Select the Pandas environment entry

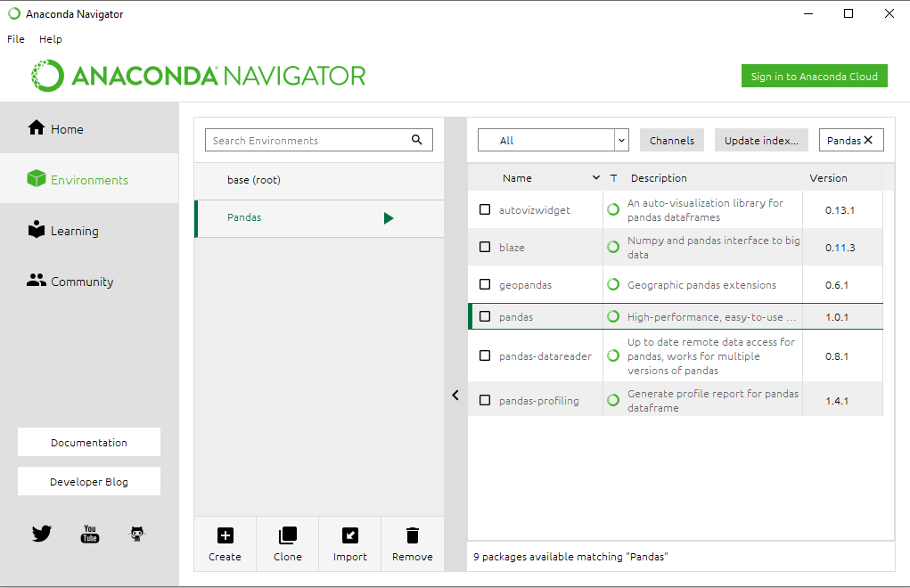(319, 218)
